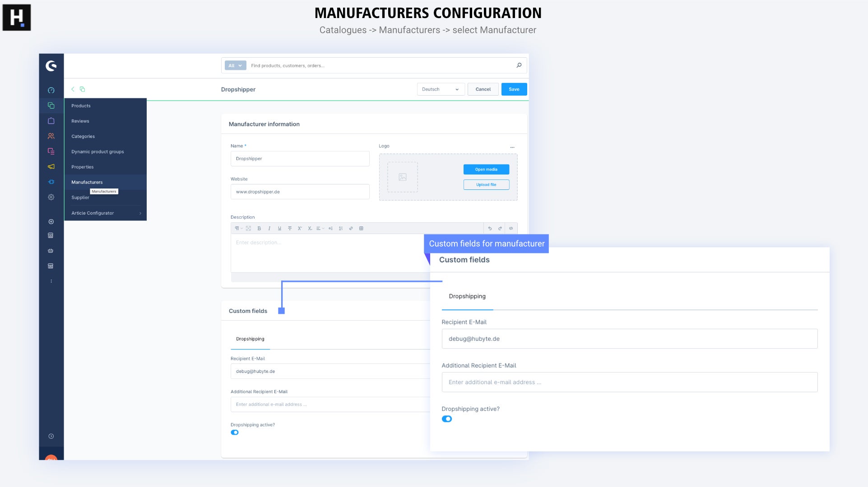Open the basket sales channel icon
The width and height of the screenshot is (868, 487).
pyautogui.click(x=51, y=251)
